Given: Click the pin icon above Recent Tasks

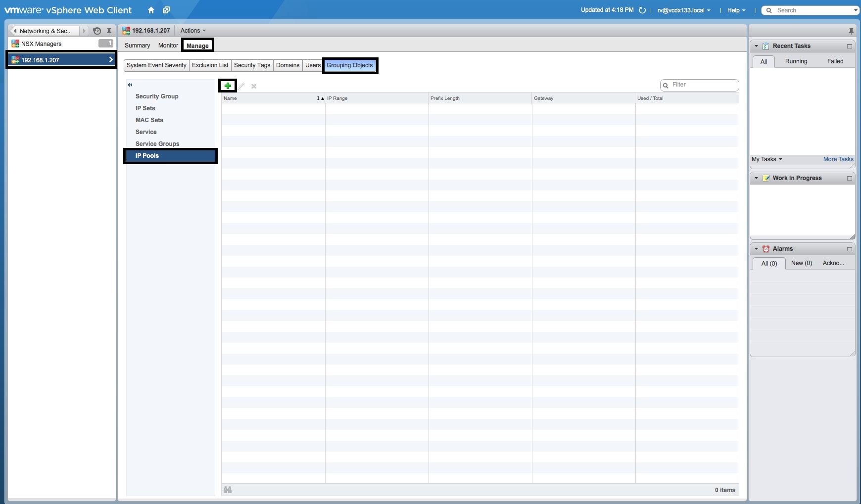Looking at the screenshot, I should 851,31.
